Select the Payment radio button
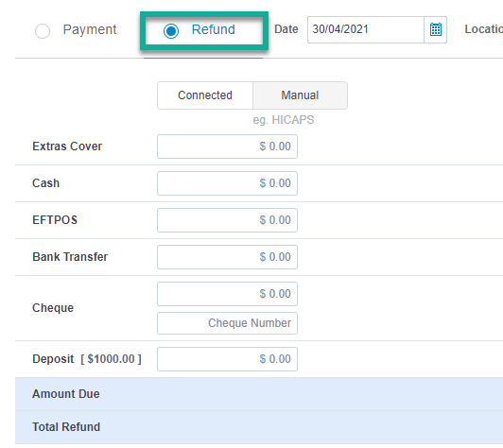 (43, 31)
